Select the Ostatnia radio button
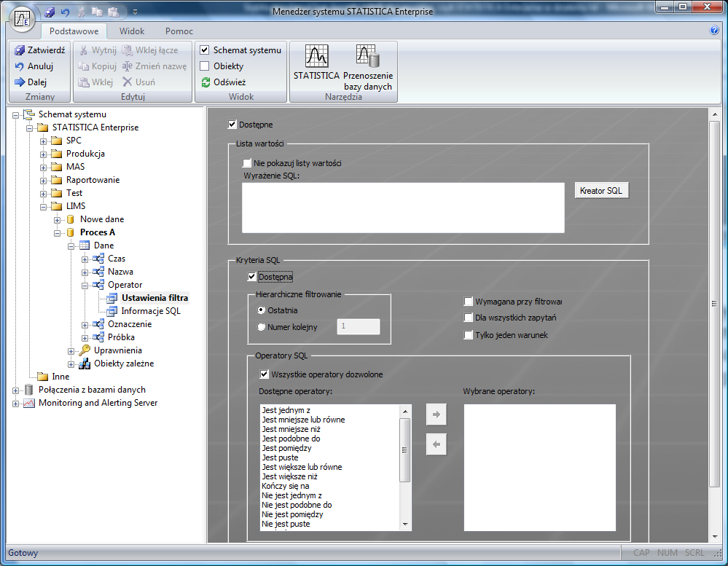 tap(262, 310)
